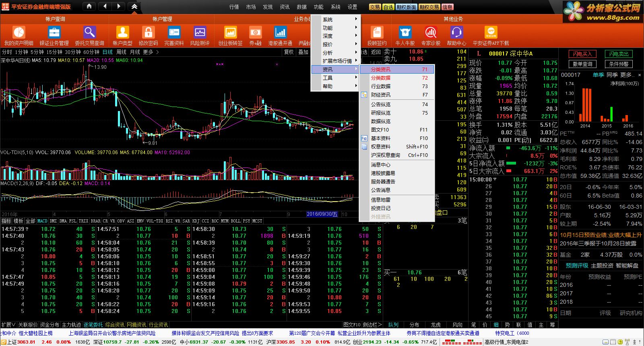This screenshot has height=346, width=644.
Task: Open 券e融 icon
Action: 255,33
